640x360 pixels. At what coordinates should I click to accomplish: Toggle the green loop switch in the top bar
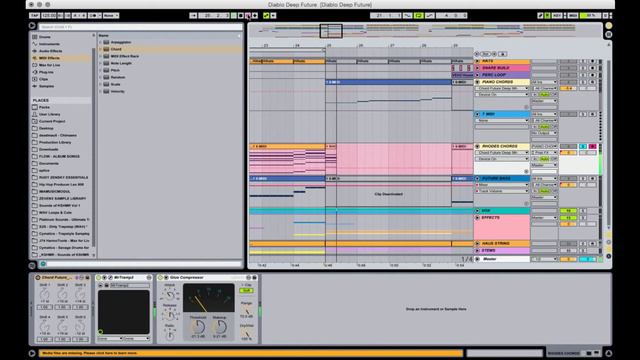(x=418, y=16)
